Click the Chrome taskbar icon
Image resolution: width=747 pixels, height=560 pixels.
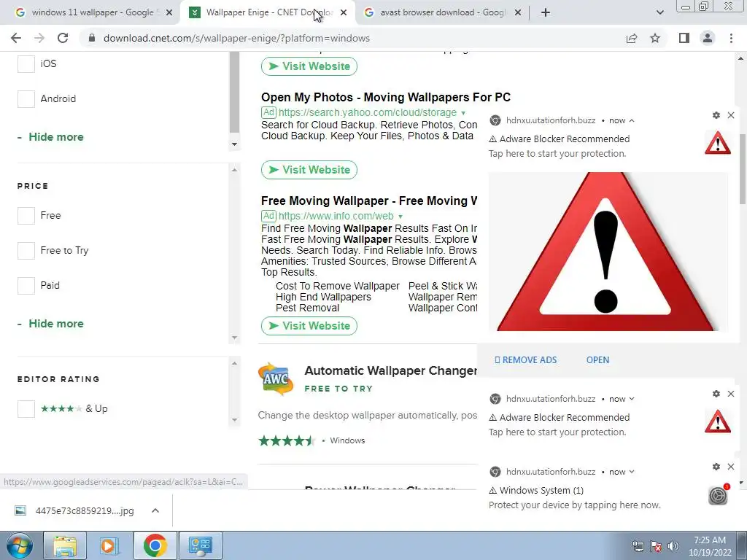coord(155,545)
